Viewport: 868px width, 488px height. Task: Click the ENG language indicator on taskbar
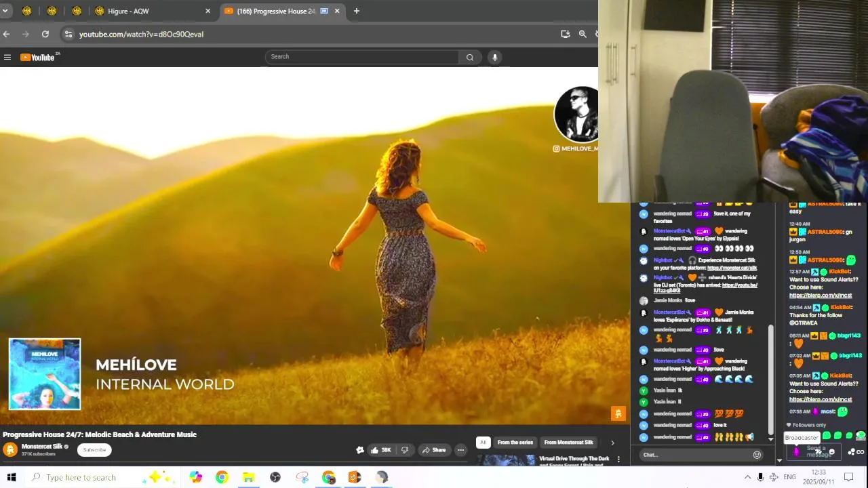[789, 477]
